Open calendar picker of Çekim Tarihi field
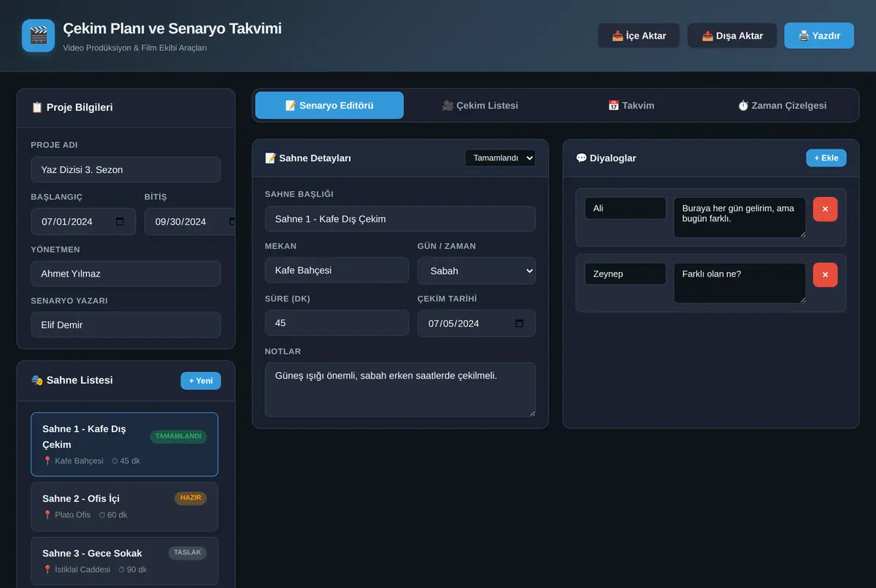 [520, 323]
